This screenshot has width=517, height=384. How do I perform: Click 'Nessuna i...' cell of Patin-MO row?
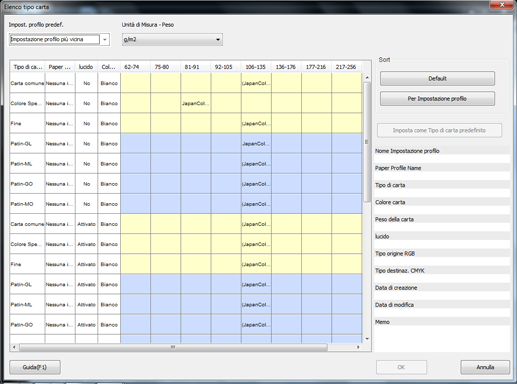tap(60, 204)
